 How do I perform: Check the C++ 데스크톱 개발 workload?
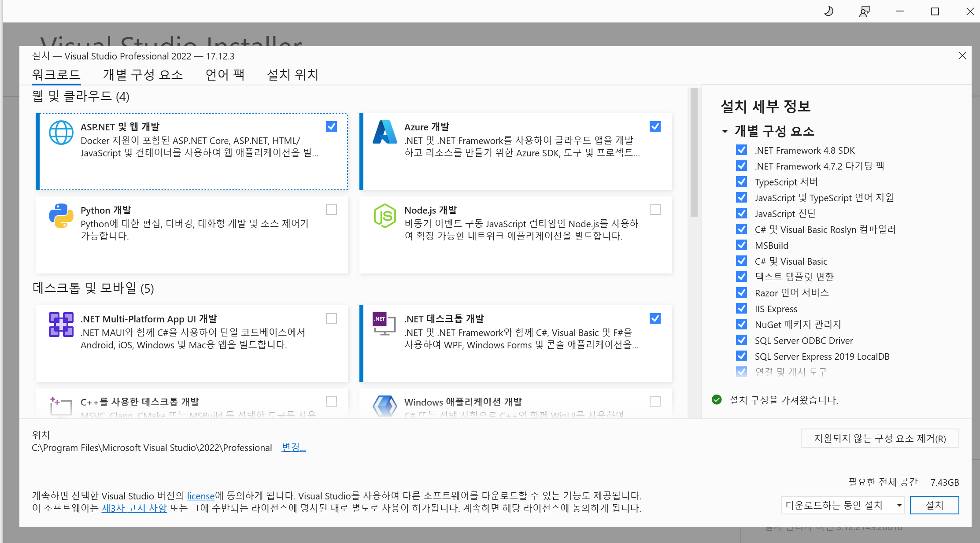point(331,402)
